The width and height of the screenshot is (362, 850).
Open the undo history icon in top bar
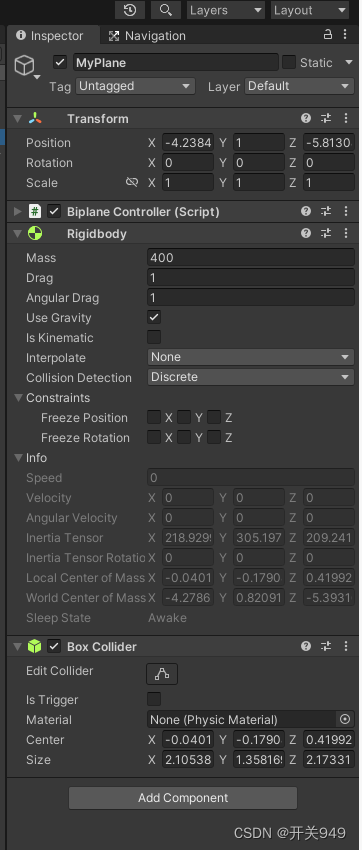(130, 10)
